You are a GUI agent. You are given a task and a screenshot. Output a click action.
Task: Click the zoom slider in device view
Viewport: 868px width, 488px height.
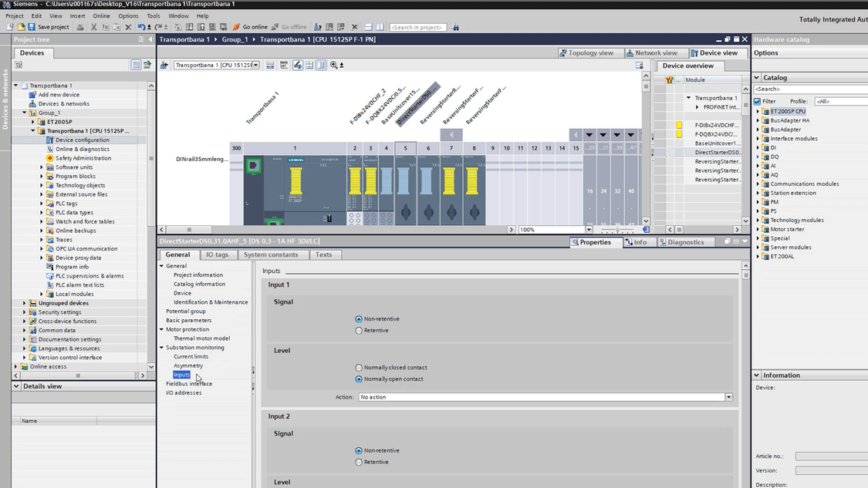pyautogui.click(x=617, y=229)
